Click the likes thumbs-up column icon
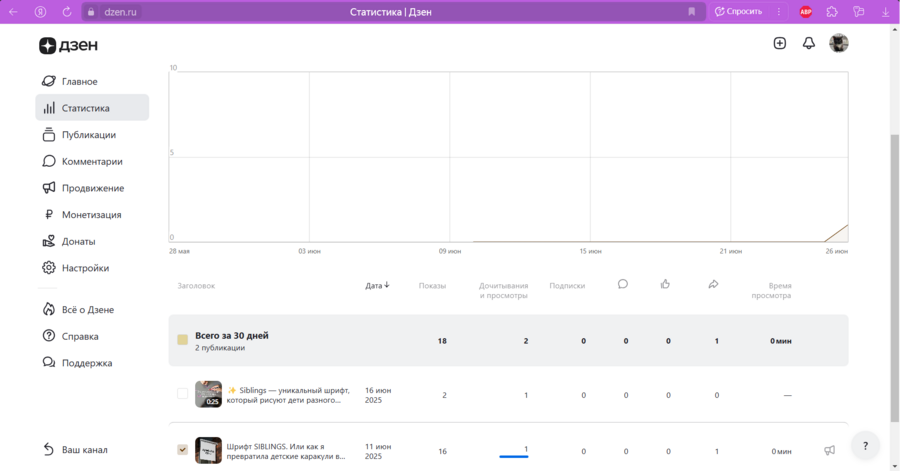900x471 pixels. [666, 284]
